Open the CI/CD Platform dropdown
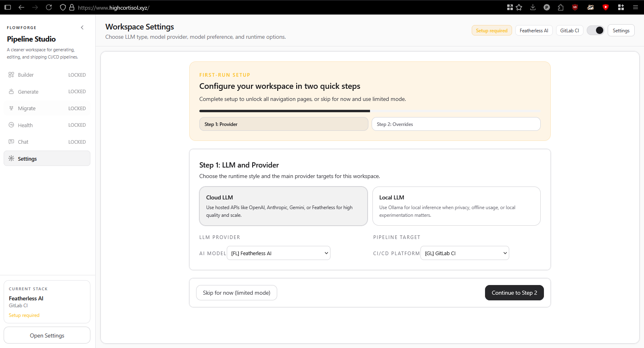Viewport: 644px width, 348px height. (x=464, y=253)
